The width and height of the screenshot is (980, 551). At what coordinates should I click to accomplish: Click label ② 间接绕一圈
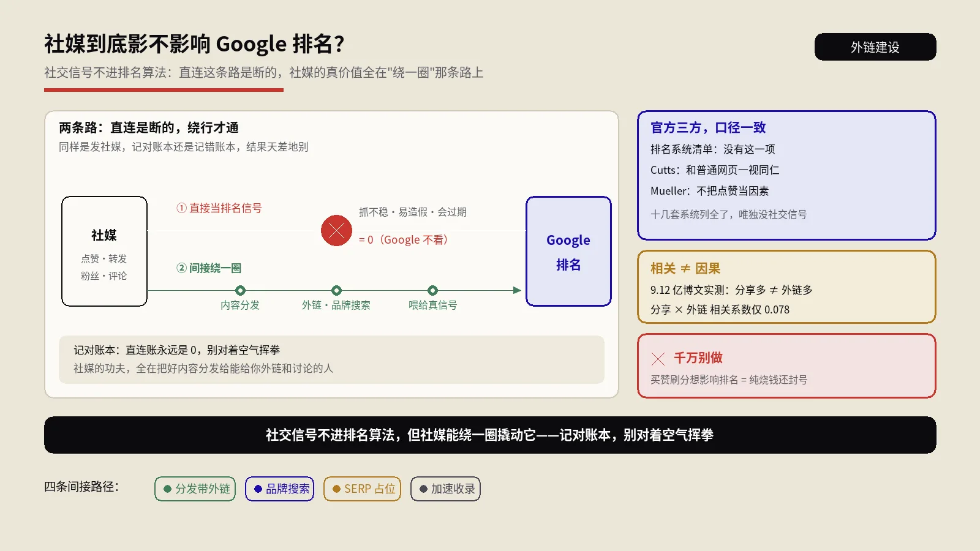point(209,268)
